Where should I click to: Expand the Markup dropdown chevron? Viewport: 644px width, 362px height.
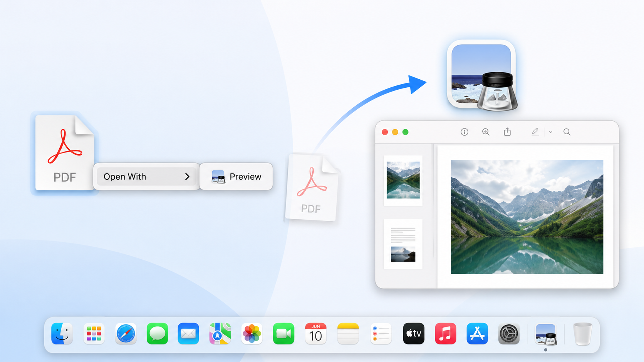tap(551, 132)
